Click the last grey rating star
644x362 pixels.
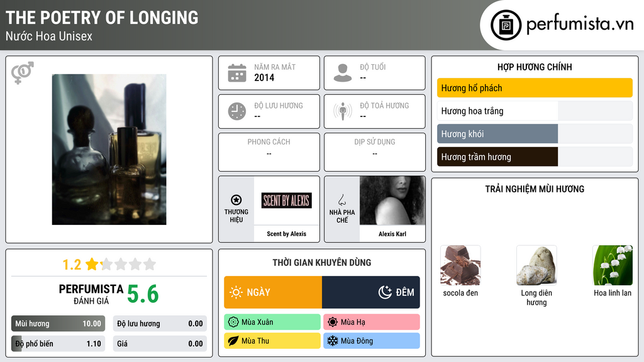150,264
